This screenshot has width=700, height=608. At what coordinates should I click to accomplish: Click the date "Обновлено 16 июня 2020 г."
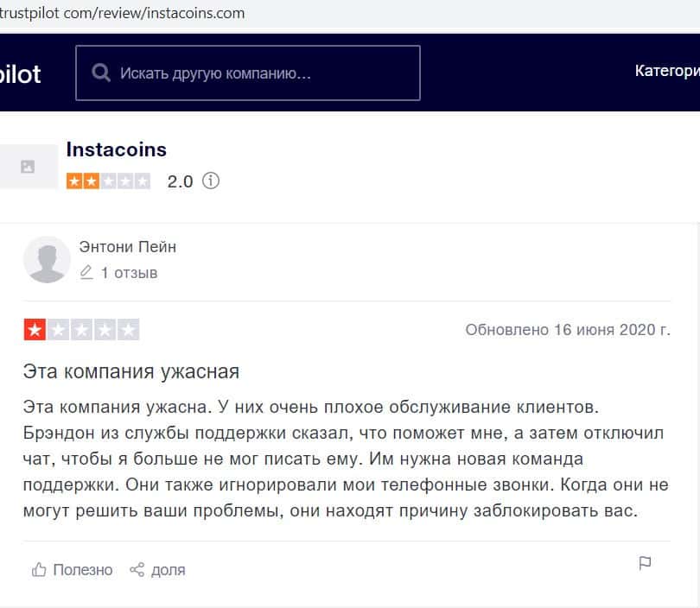pyautogui.click(x=568, y=330)
